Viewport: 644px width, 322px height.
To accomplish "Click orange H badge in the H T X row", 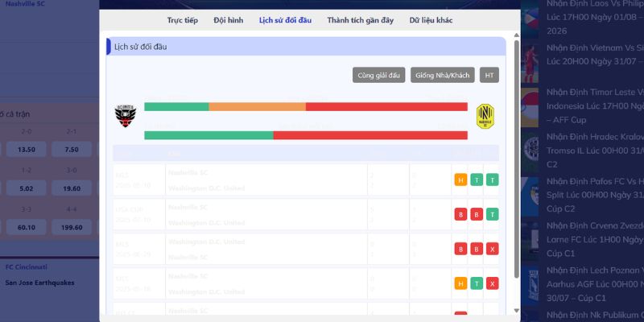I will click(460, 283).
